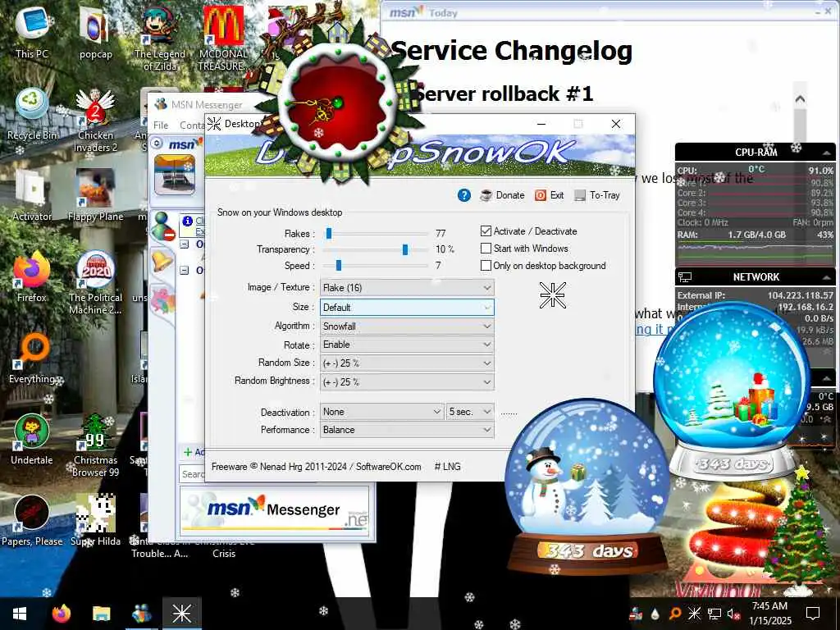Open the notification center icon
Image resolution: width=840 pixels, height=630 pixels.
pyautogui.click(x=813, y=614)
